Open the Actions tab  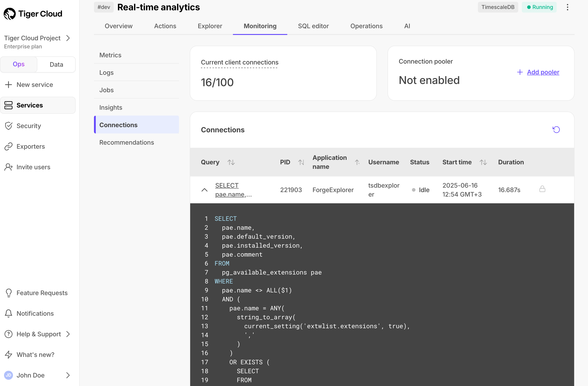click(165, 26)
